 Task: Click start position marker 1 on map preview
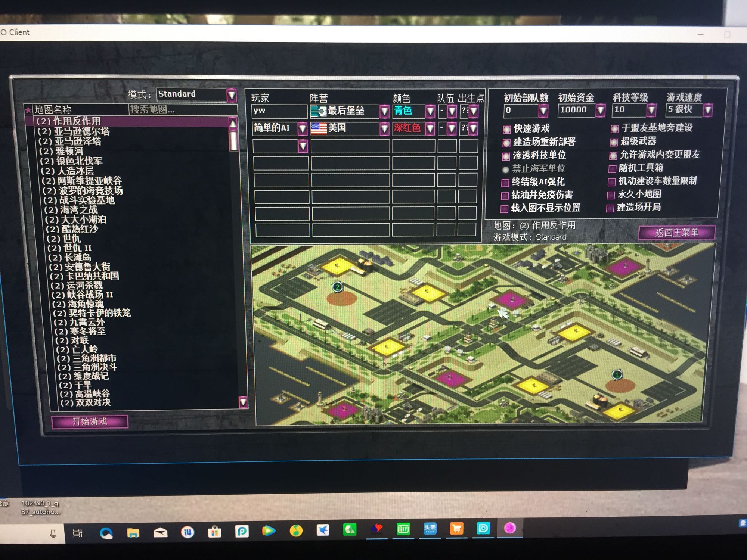pos(617,374)
